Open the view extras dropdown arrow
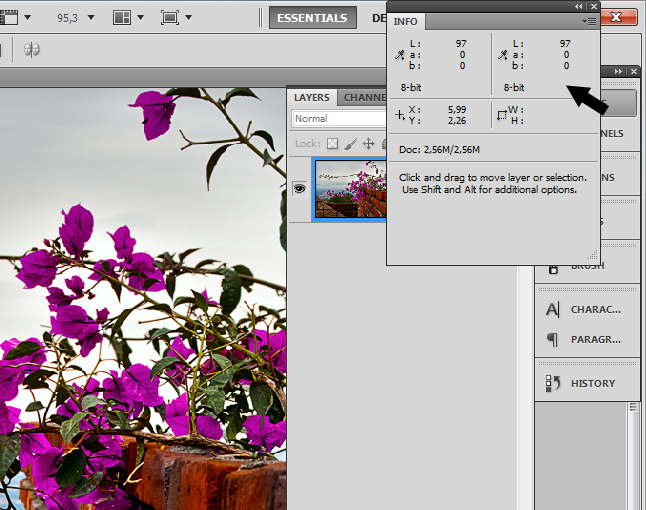 coord(28,18)
